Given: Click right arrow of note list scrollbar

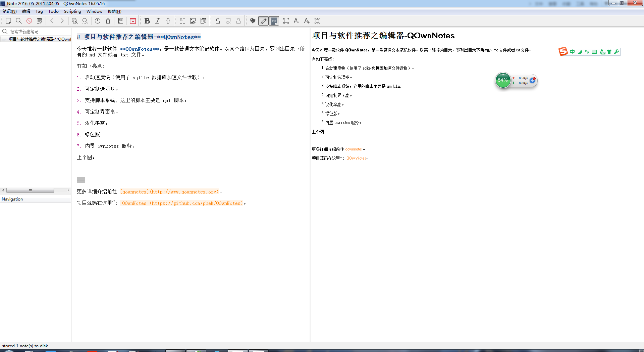Looking at the screenshot, I should [68, 190].
